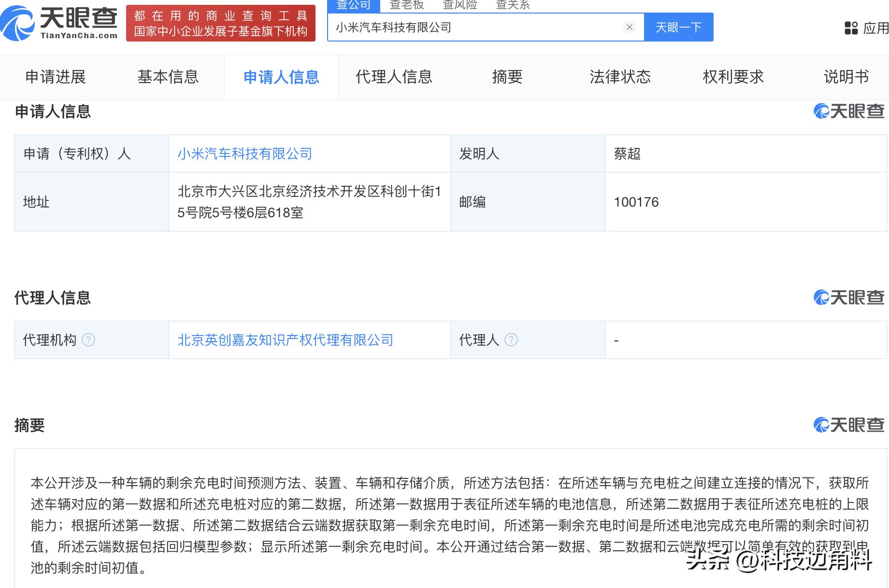Open the 查老板 search category
The image size is (889, 588).
tap(406, 5)
